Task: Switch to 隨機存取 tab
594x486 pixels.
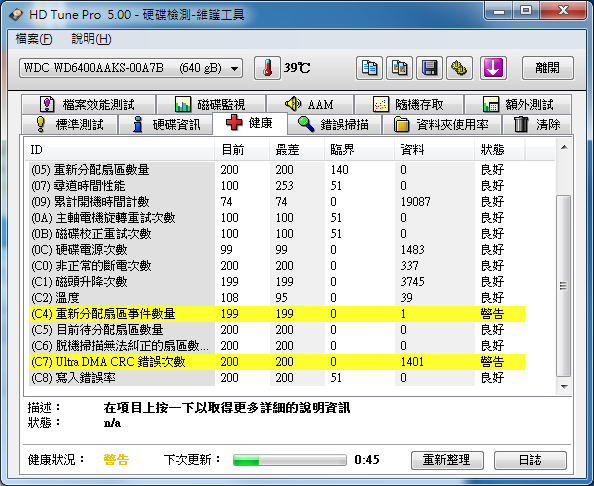Action: click(x=409, y=104)
